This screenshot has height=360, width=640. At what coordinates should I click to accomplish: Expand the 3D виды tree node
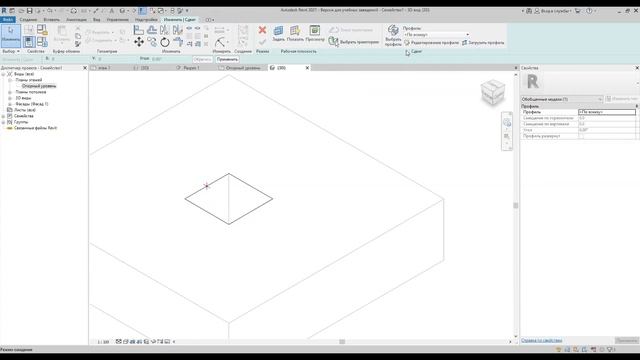[10, 98]
